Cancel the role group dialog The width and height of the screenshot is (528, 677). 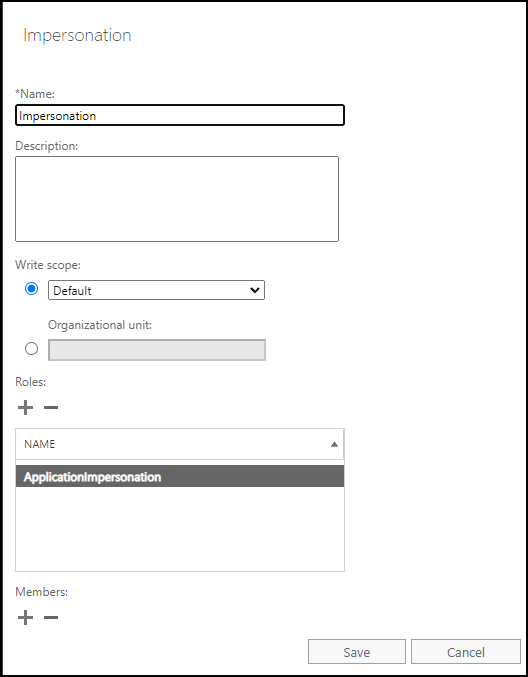466,652
